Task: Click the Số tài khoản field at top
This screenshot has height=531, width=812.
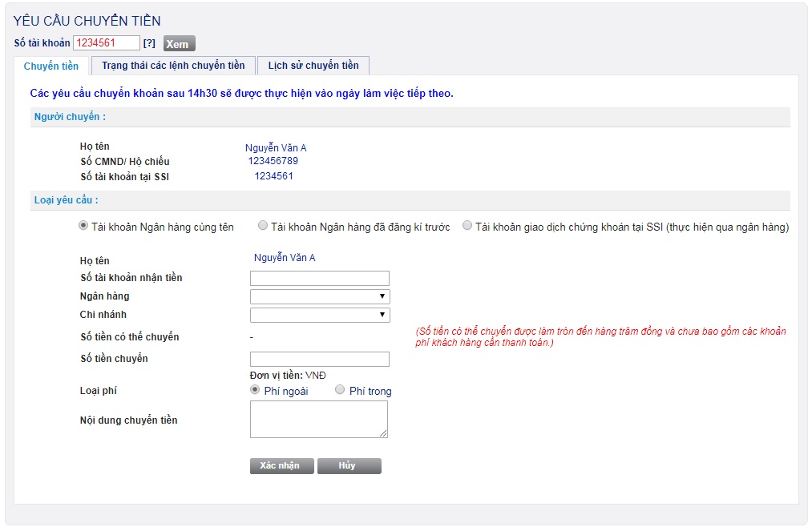Action: tap(107, 43)
